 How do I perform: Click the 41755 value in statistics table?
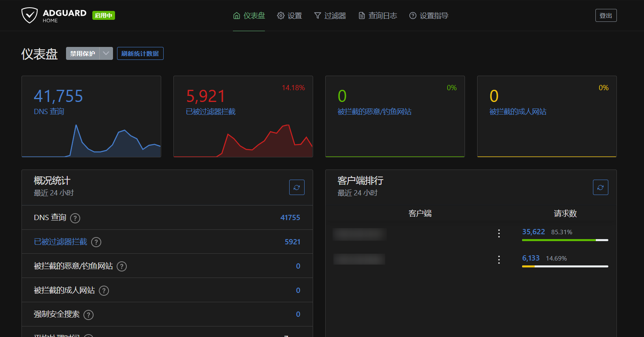290,218
